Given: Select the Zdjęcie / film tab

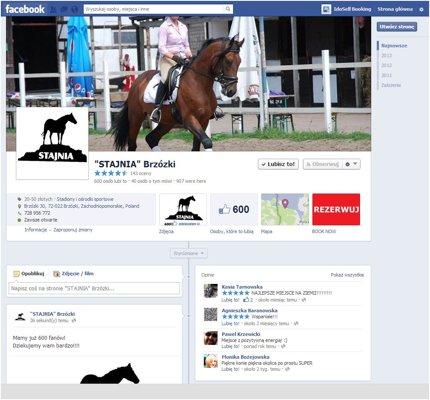Looking at the screenshot, I should point(73,274).
